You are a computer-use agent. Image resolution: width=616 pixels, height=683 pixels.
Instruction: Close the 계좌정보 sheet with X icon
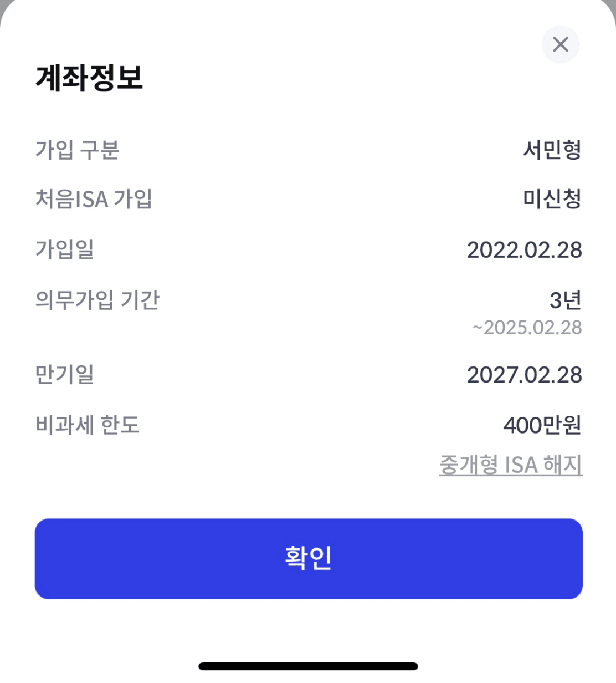[x=561, y=44]
